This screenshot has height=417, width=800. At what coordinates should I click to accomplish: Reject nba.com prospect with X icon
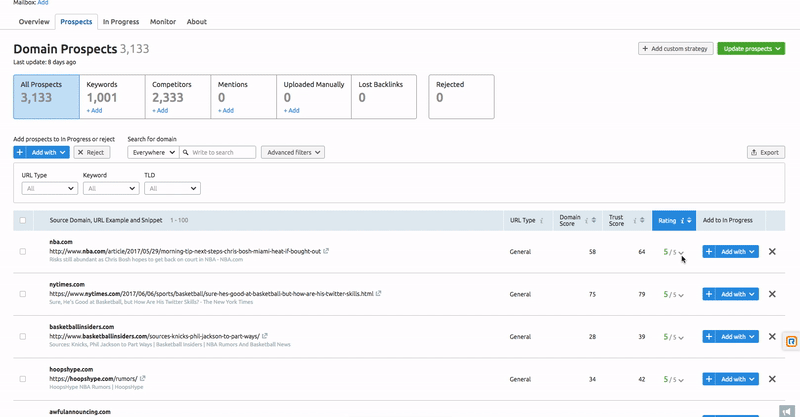click(x=772, y=252)
